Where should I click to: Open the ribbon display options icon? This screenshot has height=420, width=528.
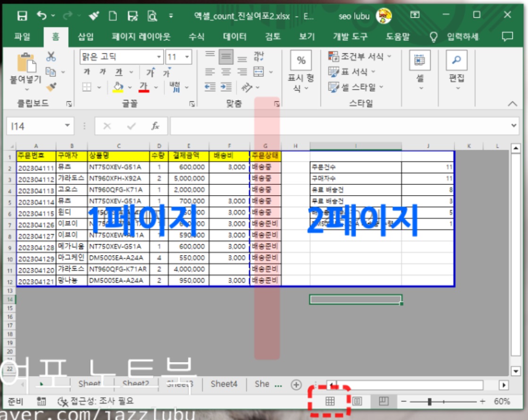click(415, 15)
